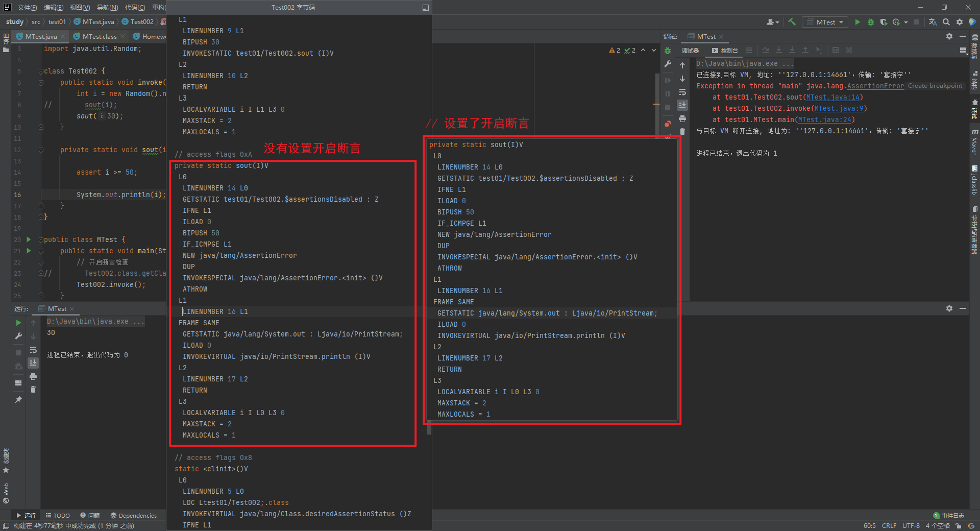The height and width of the screenshot is (531, 980).
Task: Follow the MTest.java:9 stack trace link
Action: (839, 108)
